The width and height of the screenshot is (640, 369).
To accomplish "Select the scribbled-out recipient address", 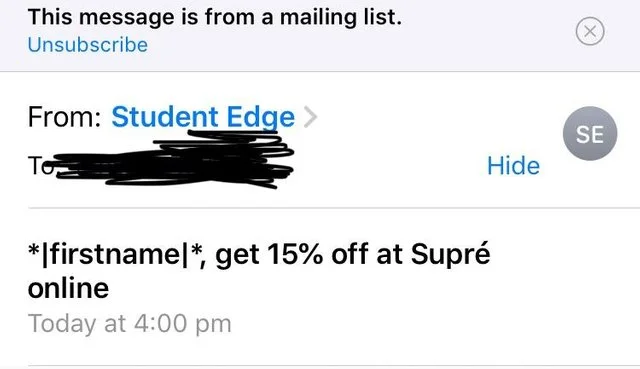I will click(x=175, y=159).
